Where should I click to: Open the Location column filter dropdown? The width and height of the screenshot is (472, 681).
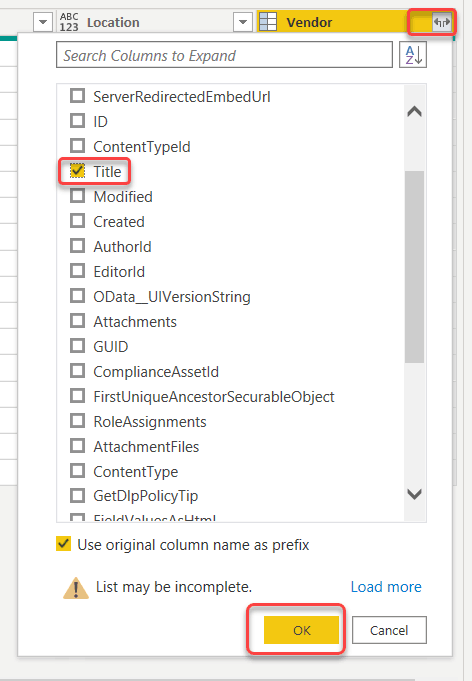pos(243,22)
